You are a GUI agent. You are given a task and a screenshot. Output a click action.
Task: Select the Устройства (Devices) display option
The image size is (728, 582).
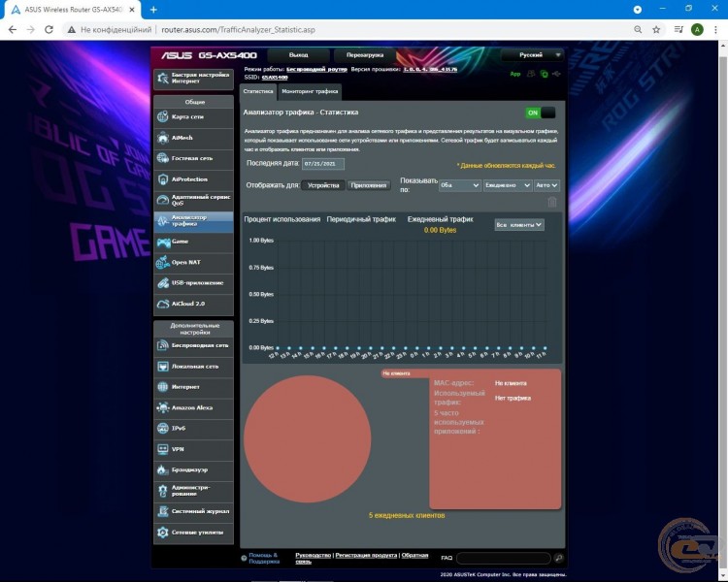pos(323,185)
